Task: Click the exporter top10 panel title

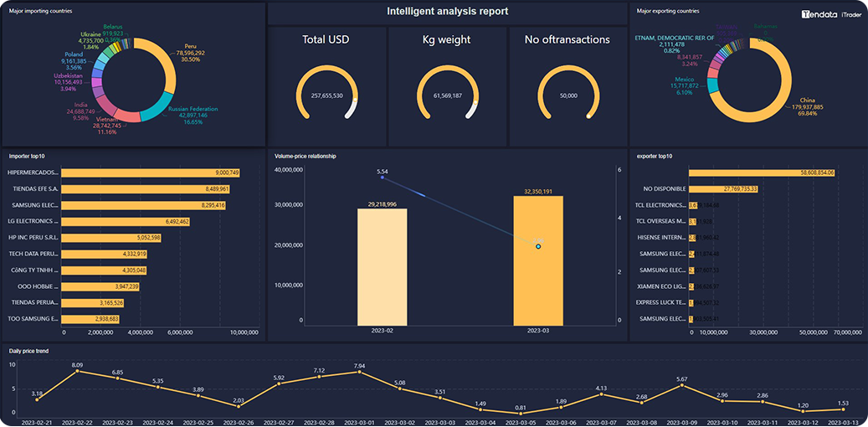Action: click(x=655, y=157)
